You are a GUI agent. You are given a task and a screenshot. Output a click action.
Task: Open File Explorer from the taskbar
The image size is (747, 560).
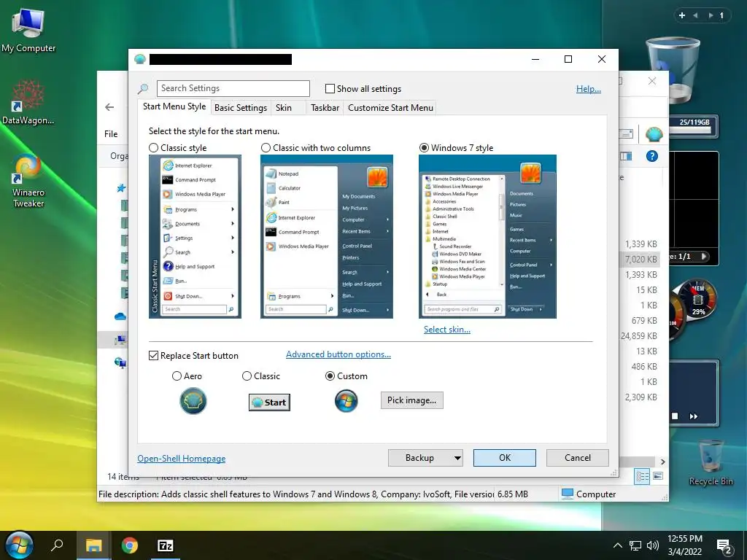(x=94, y=545)
